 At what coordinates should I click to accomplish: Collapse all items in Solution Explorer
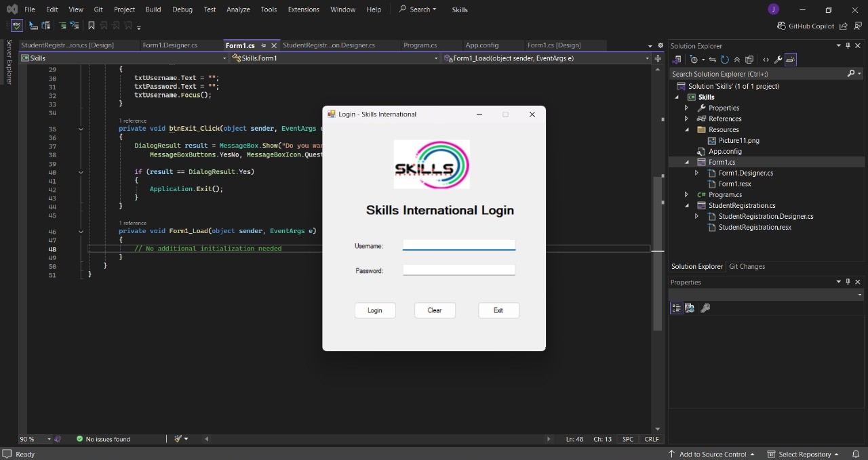pyautogui.click(x=738, y=60)
